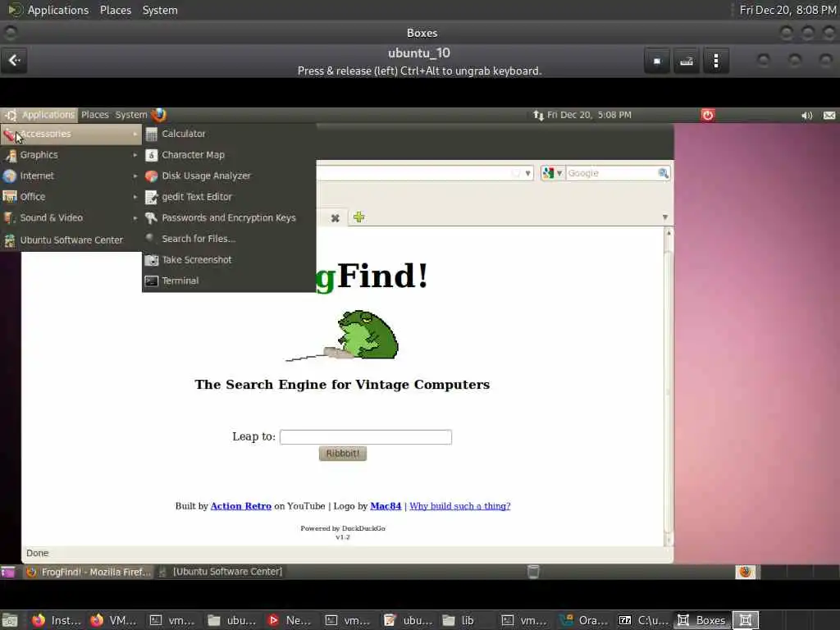
Task: Select the Accessories menu category
Action: coord(71,134)
